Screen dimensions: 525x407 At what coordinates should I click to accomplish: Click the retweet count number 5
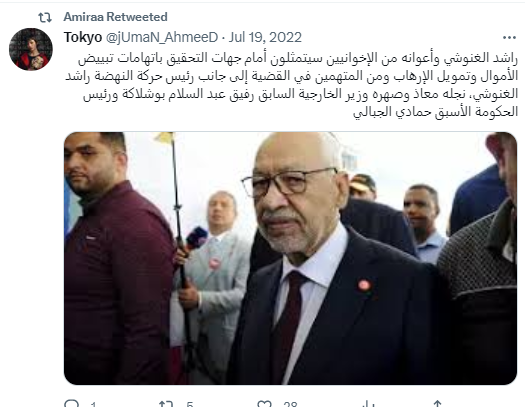190,405
